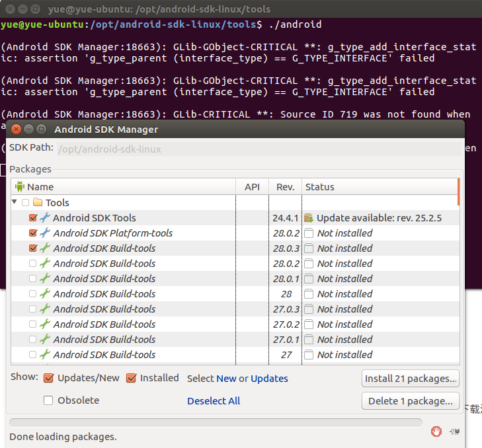Click revision 24.4.1 cell

click(x=285, y=218)
